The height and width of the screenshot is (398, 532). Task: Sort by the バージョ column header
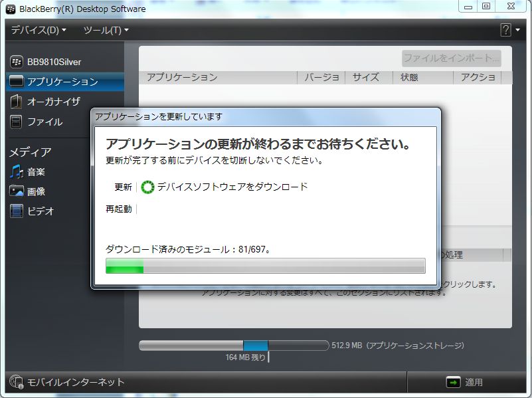(321, 77)
